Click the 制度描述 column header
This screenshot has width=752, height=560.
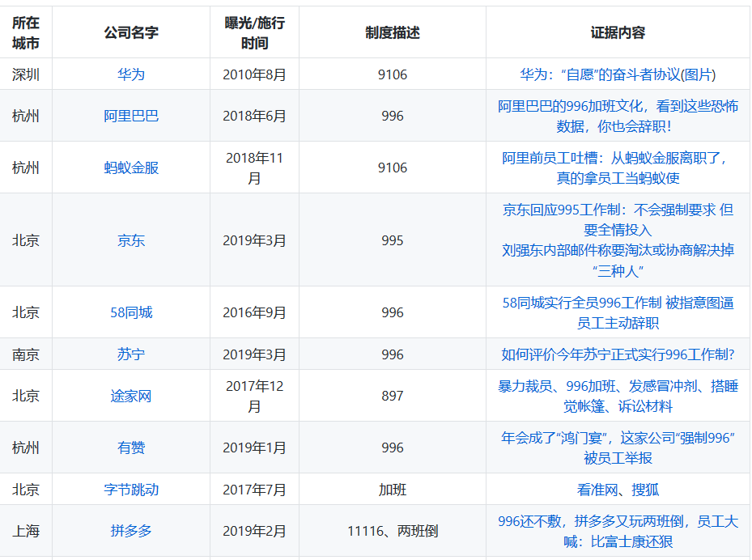pyautogui.click(x=393, y=32)
